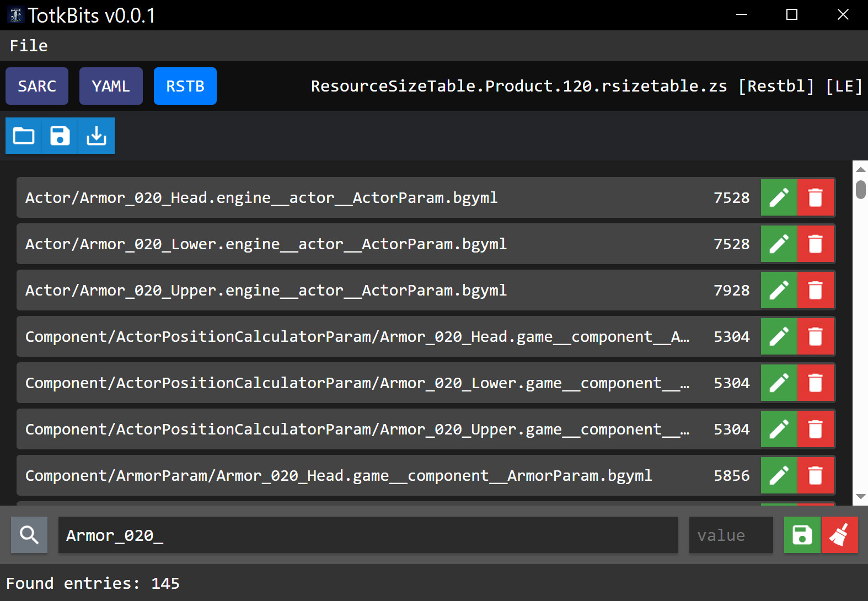Click the red broom clear button
868x601 pixels.
click(839, 535)
